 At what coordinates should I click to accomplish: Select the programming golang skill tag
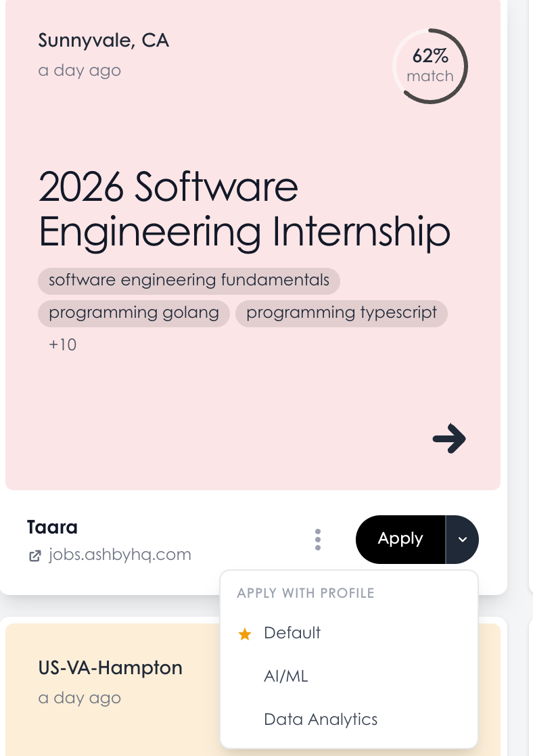(133, 313)
